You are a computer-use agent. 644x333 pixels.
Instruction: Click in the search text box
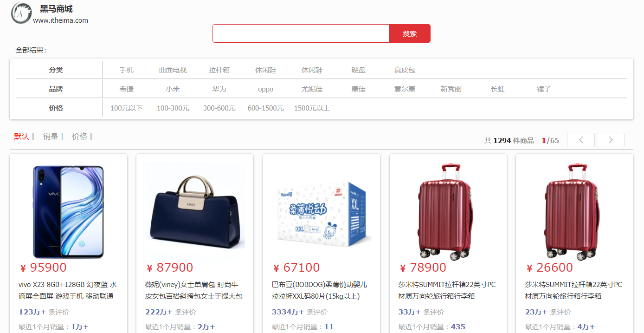point(301,33)
